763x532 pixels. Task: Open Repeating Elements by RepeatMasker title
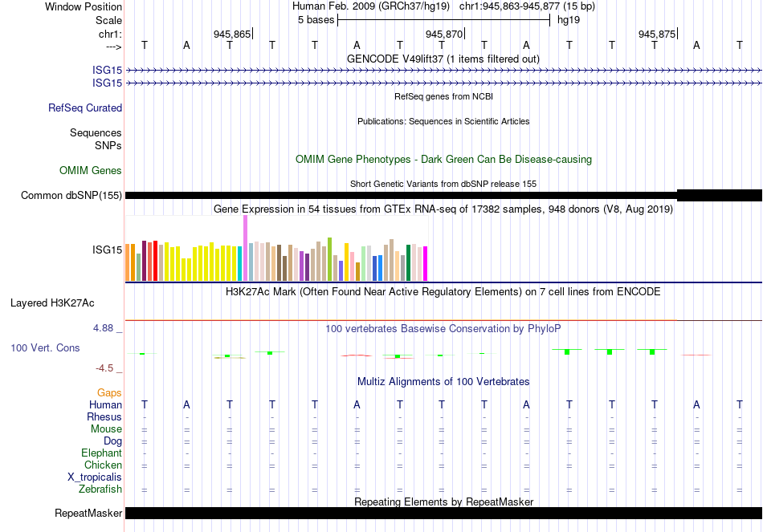(x=443, y=502)
